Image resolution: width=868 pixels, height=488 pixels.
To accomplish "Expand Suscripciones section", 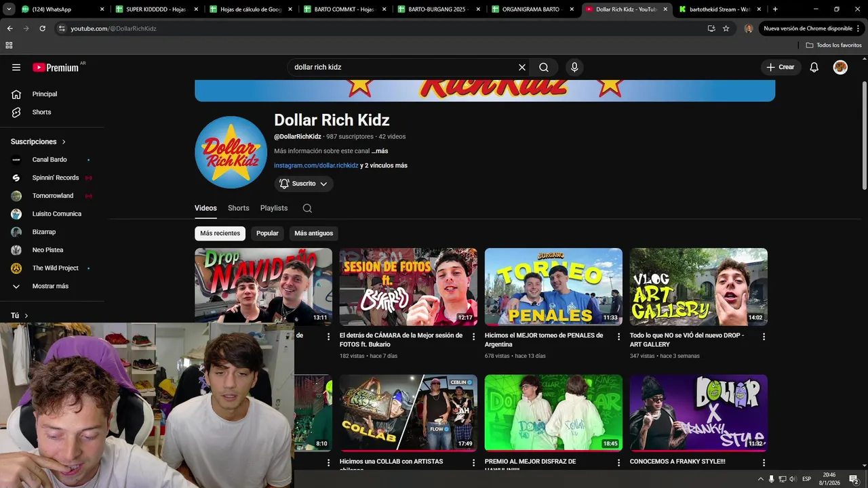I will (x=39, y=142).
